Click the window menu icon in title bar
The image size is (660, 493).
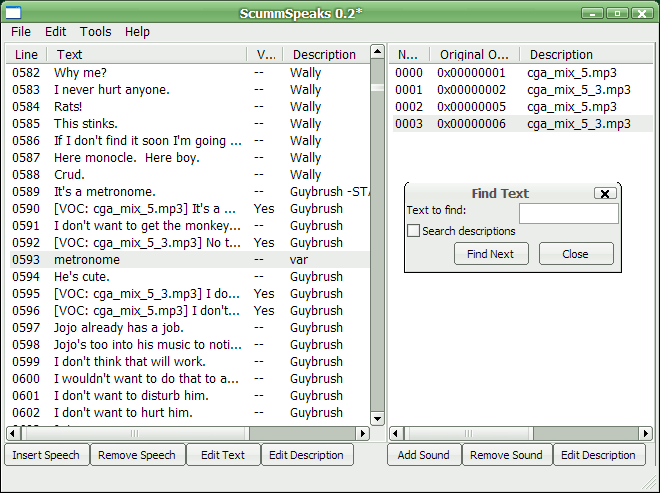[x=14, y=13]
